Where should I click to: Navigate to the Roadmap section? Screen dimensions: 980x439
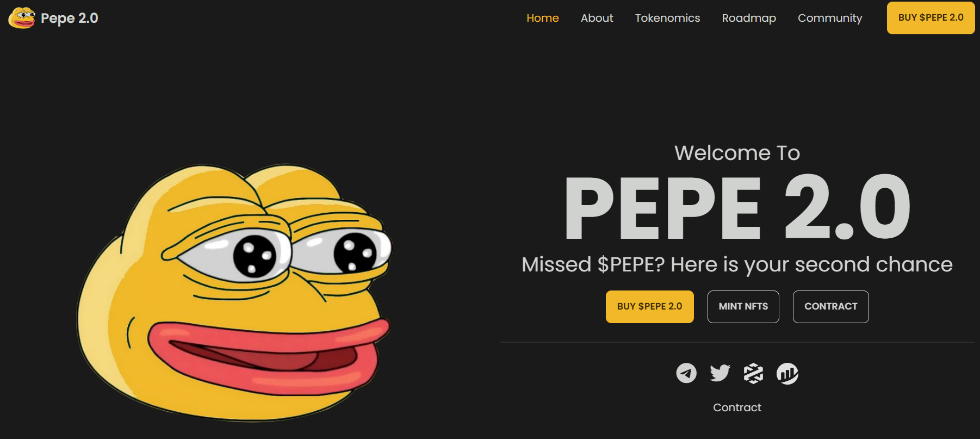(x=749, y=18)
